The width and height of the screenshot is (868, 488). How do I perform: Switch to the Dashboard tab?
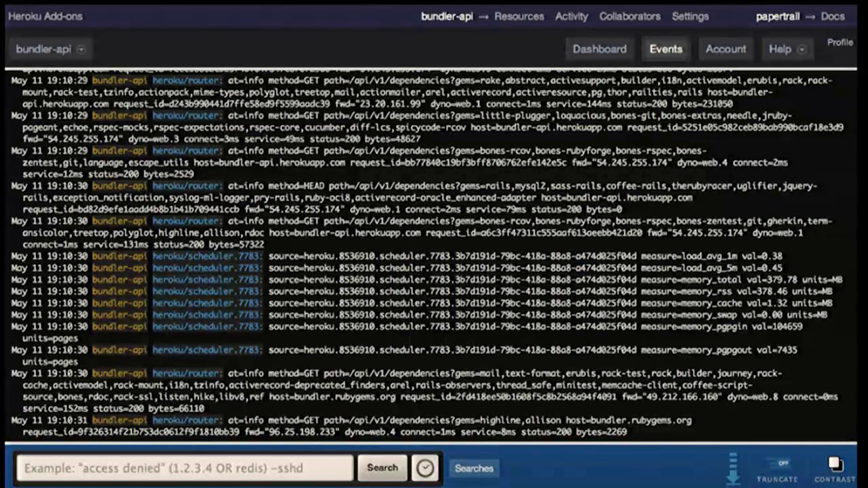click(x=599, y=49)
